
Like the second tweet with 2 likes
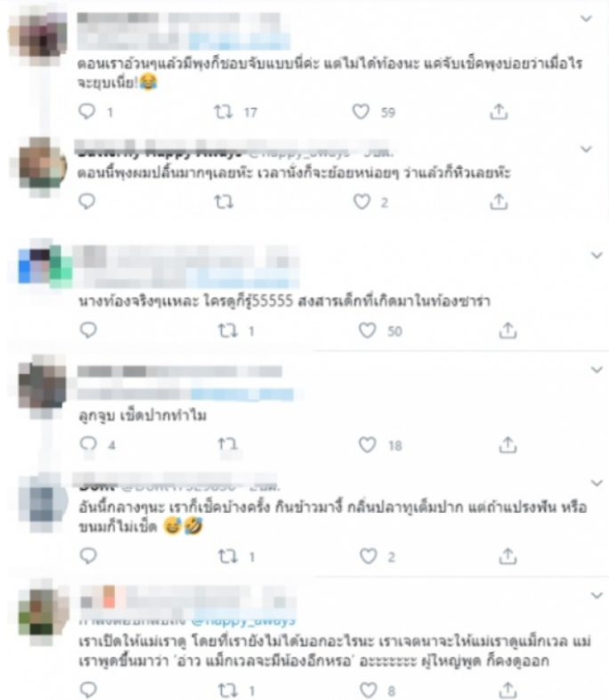[361, 202]
